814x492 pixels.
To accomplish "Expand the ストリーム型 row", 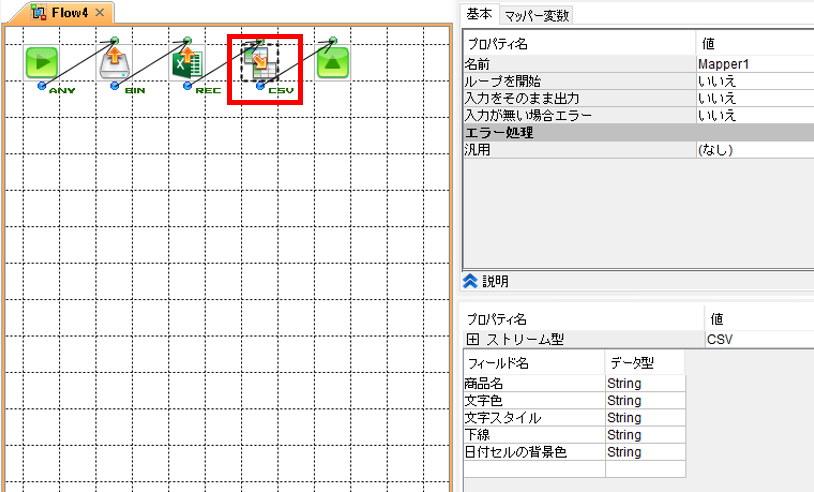I will point(472,339).
